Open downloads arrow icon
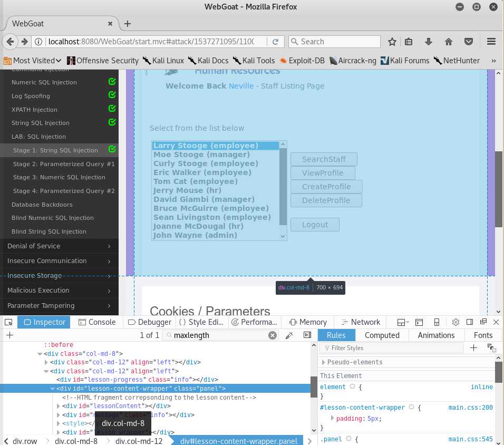The width and height of the screenshot is (504, 445). (429, 42)
